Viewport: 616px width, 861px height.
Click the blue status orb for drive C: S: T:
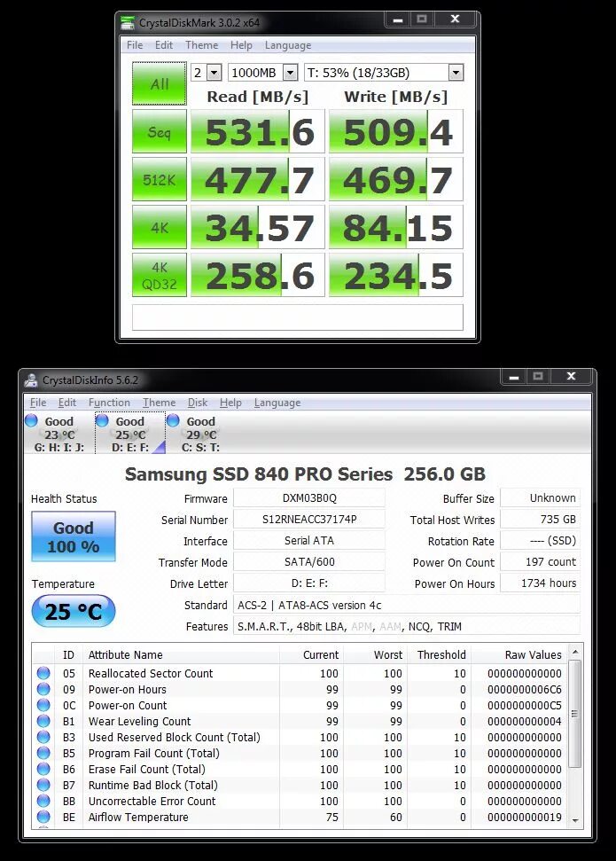pos(173,420)
